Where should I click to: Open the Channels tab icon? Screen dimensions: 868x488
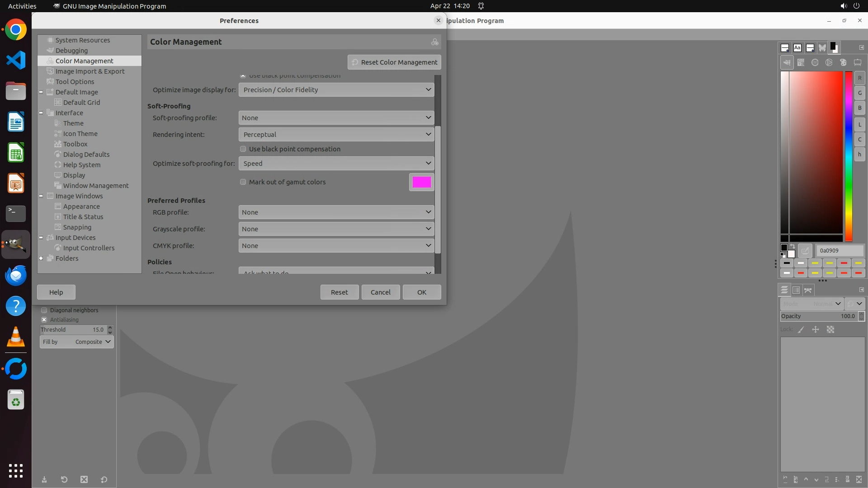[796, 290]
